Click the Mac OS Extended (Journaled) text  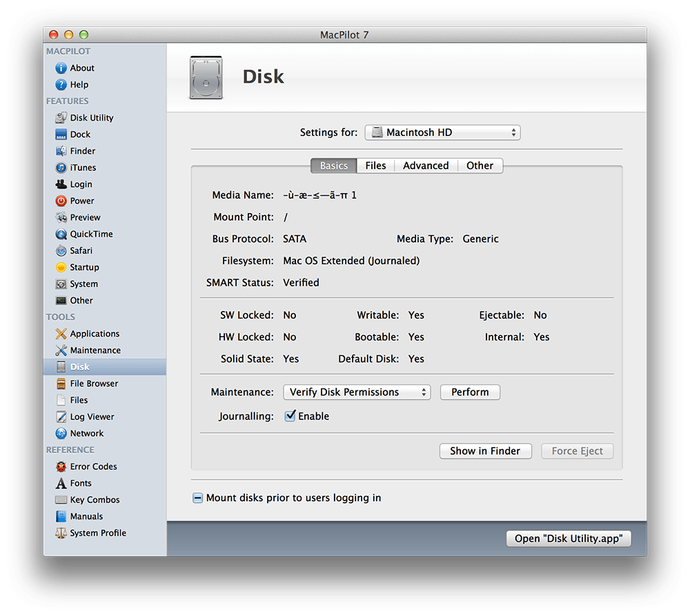pos(351,261)
